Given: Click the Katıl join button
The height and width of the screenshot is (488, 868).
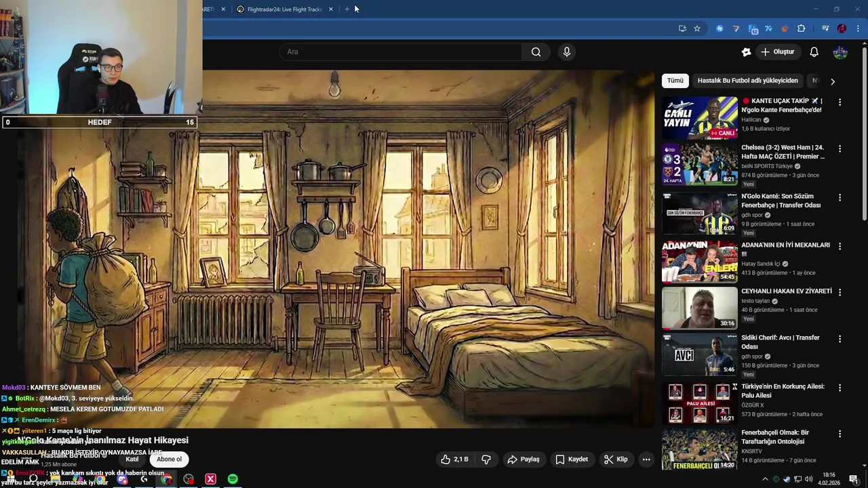Looking at the screenshot, I should point(132,459).
